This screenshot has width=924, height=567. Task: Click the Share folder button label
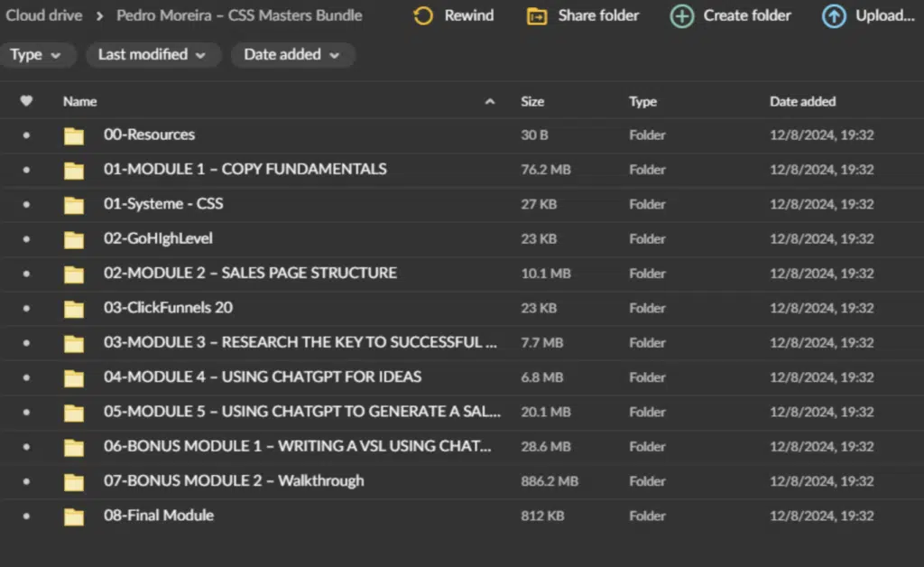(599, 15)
